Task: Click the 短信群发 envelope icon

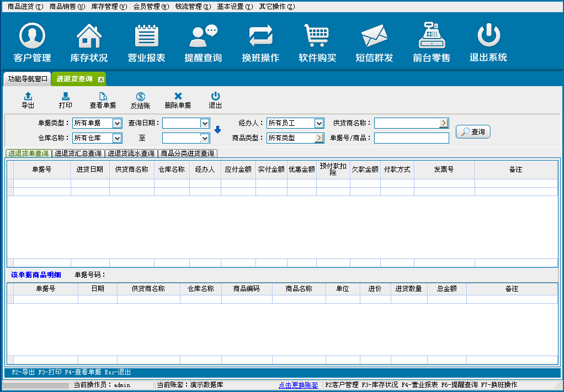Action: click(x=374, y=37)
